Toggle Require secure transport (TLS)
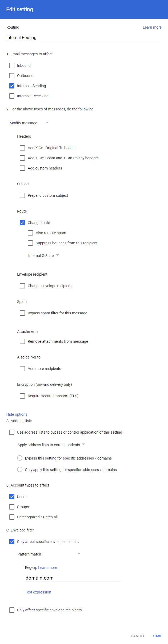Image resolution: width=168 pixels, height=644 pixels. click(x=22, y=396)
